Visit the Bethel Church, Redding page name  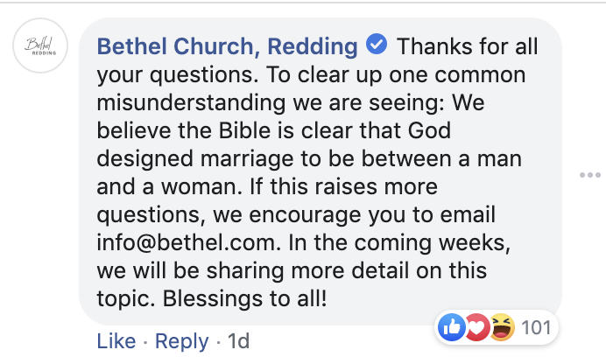[227, 46]
